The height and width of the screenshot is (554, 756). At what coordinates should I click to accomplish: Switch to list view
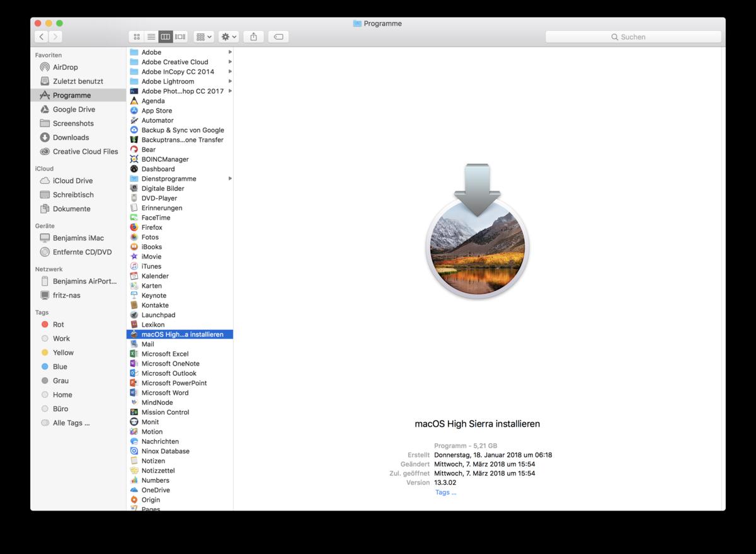click(x=151, y=37)
